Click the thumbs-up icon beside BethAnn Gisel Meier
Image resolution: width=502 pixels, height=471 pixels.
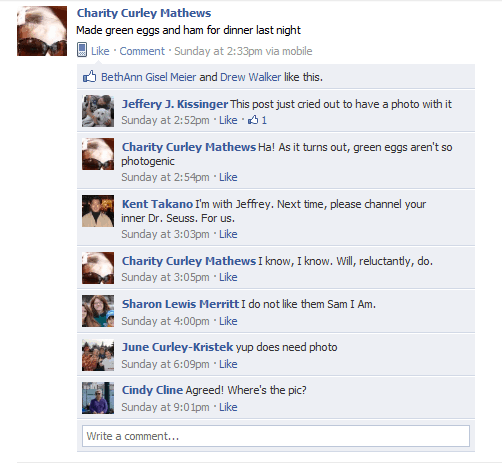pyautogui.click(x=90, y=77)
